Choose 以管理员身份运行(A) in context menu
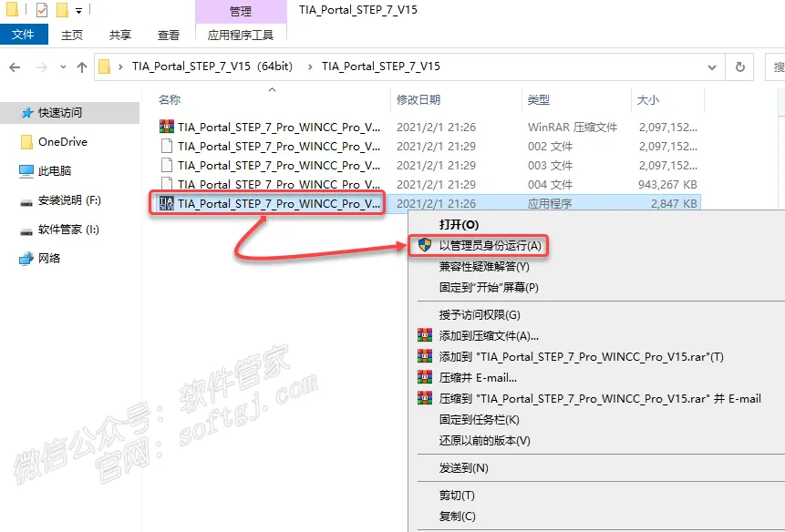 (x=491, y=245)
